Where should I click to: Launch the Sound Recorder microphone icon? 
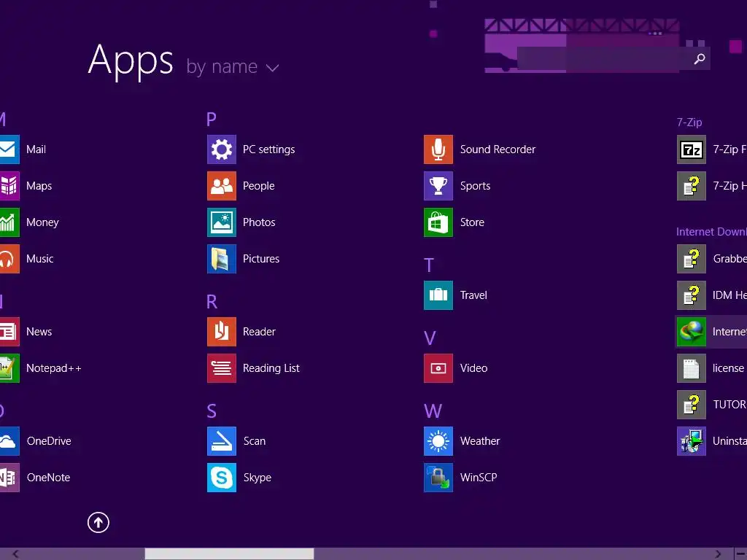438,149
